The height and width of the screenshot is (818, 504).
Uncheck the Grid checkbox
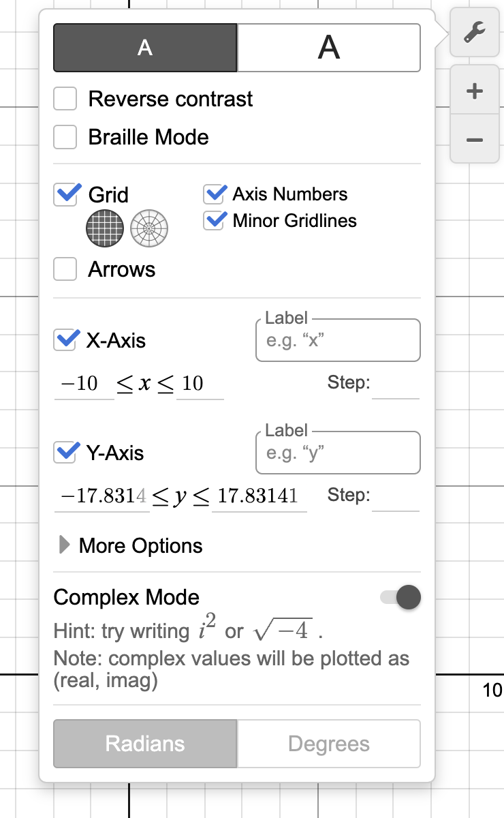point(65,194)
